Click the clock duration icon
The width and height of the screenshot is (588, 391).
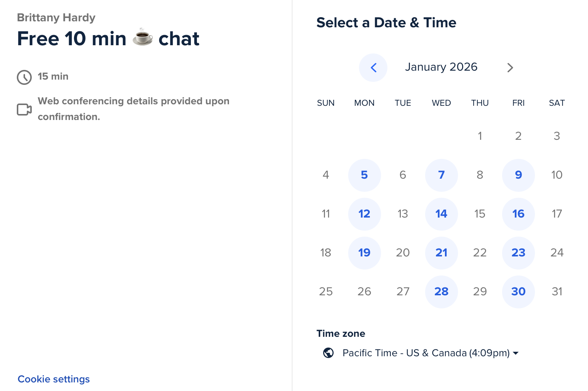point(24,77)
